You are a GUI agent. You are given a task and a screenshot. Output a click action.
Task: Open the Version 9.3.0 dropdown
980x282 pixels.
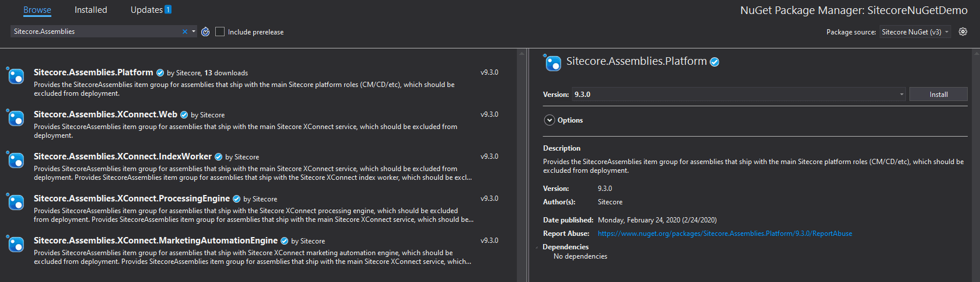point(901,95)
